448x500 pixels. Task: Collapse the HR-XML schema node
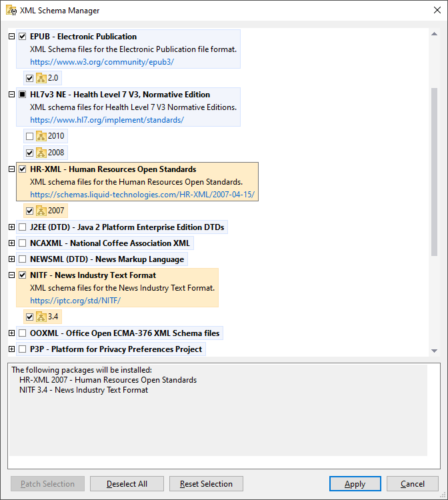(x=11, y=169)
